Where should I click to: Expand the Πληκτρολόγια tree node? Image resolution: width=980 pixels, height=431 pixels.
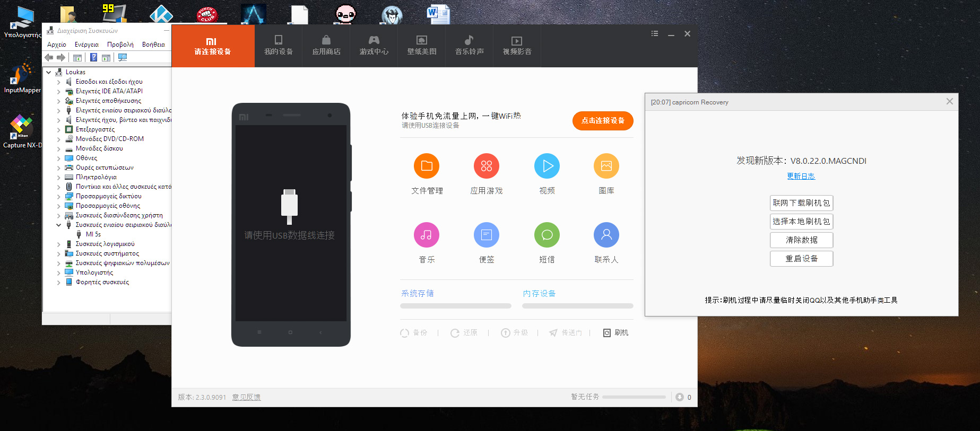click(58, 177)
